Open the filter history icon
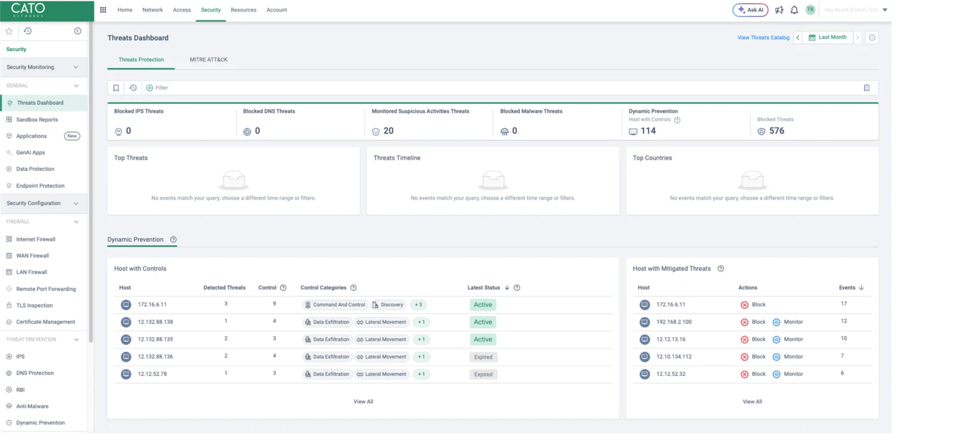 click(132, 87)
